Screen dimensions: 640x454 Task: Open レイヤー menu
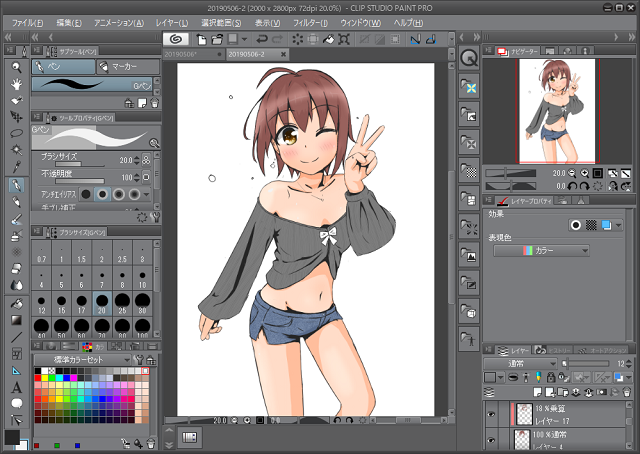[172, 23]
